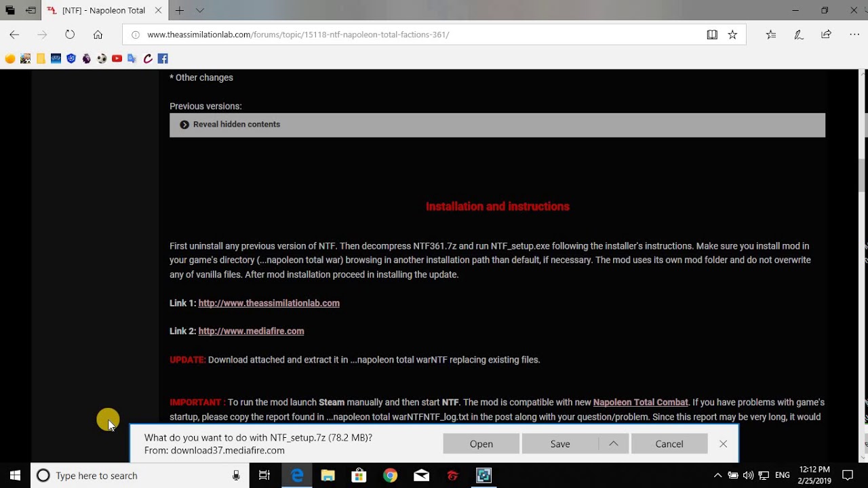Dismiss the download notification bar

pos(724,444)
